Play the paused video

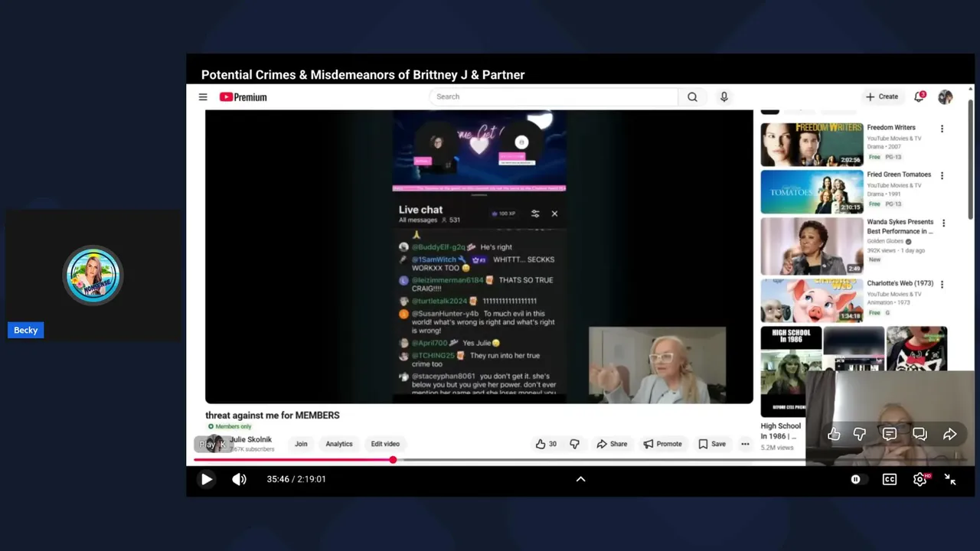[206, 479]
